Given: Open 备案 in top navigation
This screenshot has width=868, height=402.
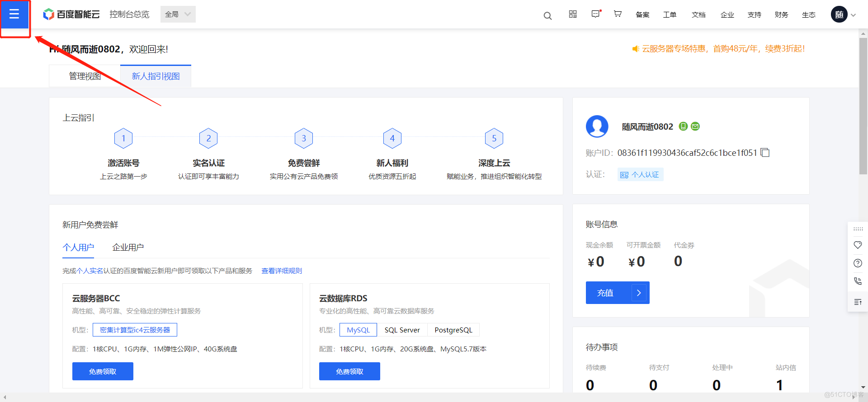Looking at the screenshot, I should pos(642,14).
